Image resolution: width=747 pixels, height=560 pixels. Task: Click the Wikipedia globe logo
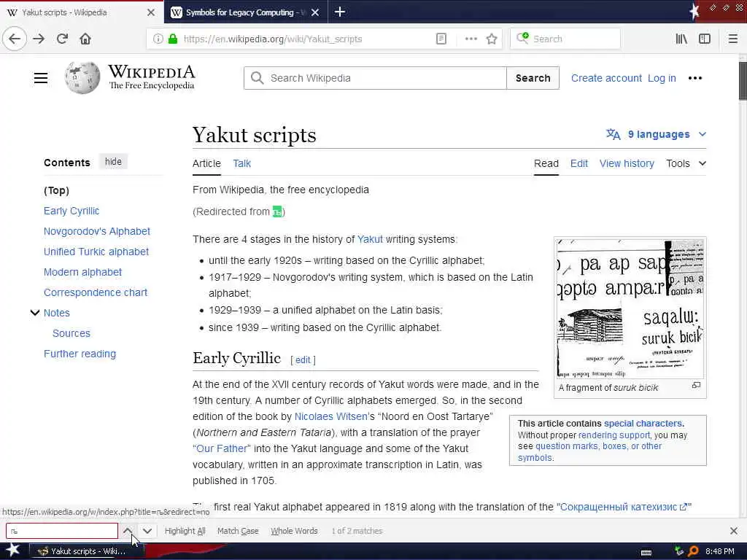(x=82, y=77)
